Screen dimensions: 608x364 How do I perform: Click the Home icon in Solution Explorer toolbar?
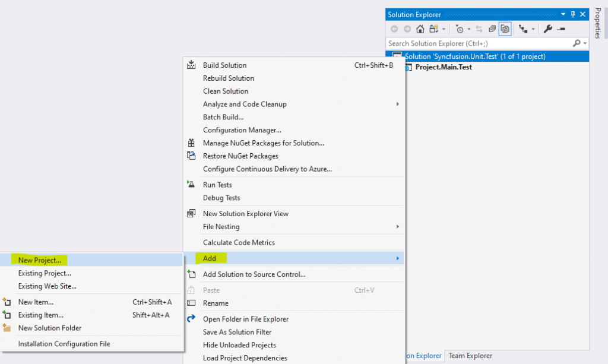[x=420, y=28]
